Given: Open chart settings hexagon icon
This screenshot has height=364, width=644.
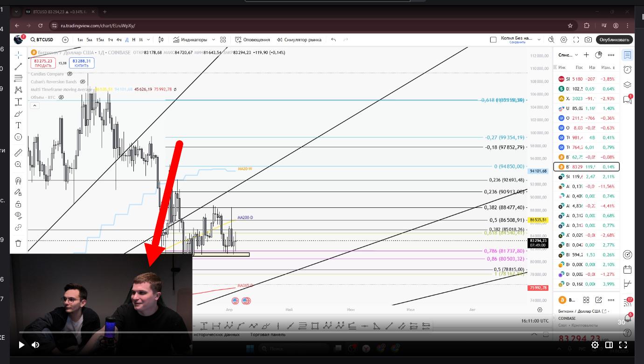Looking at the screenshot, I should (x=564, y=40).
